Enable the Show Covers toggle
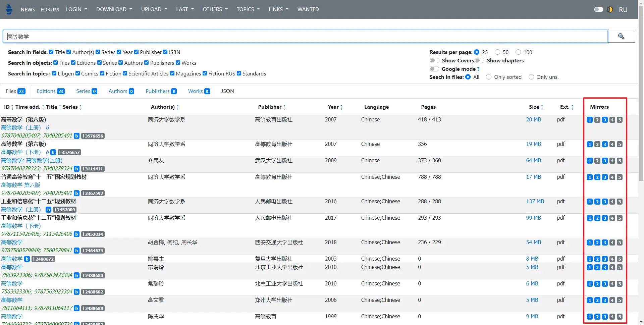Viewport: 644px width, 325px height. click(434, 60)
